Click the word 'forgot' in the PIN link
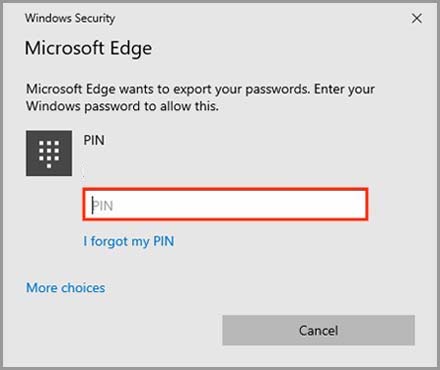Image resolution: width=440 pixels, height=370 pixels. [x=109, y=241]
